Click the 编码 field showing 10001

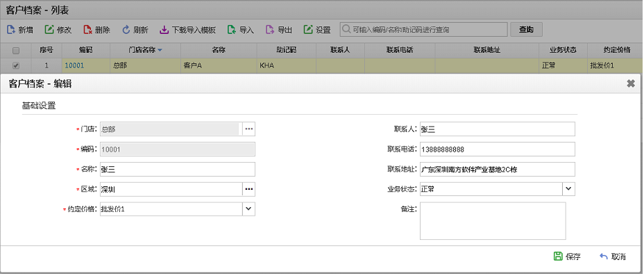pyautogui.click(x=178, y=149)
